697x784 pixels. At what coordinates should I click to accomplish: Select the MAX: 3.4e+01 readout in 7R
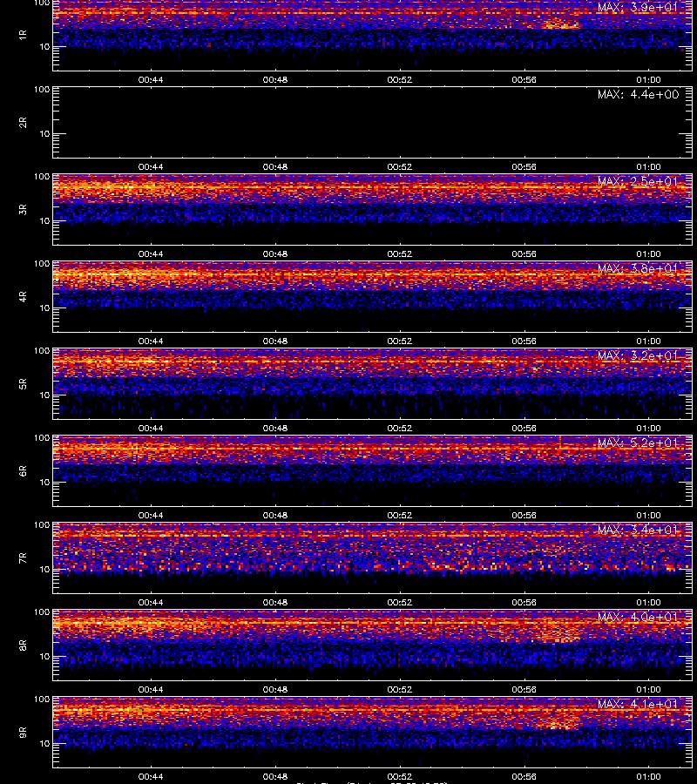[x=638, y=530]
